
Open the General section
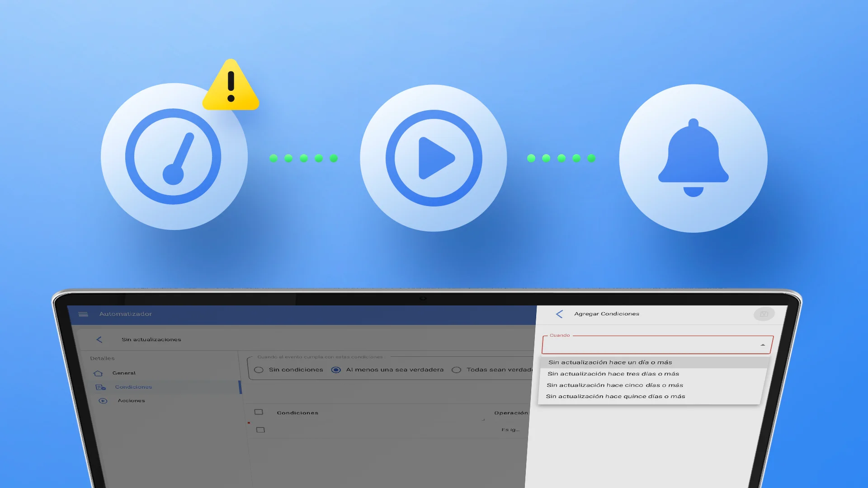coord(124,373)
